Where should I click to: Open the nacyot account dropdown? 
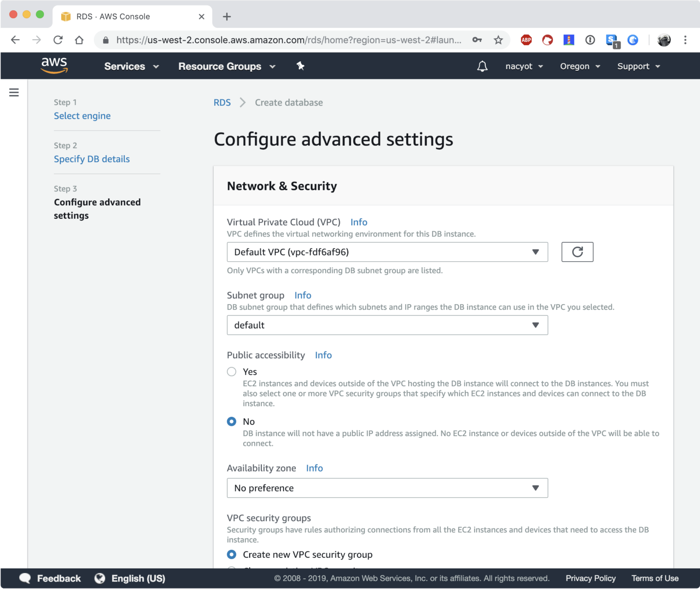(524, 66)
